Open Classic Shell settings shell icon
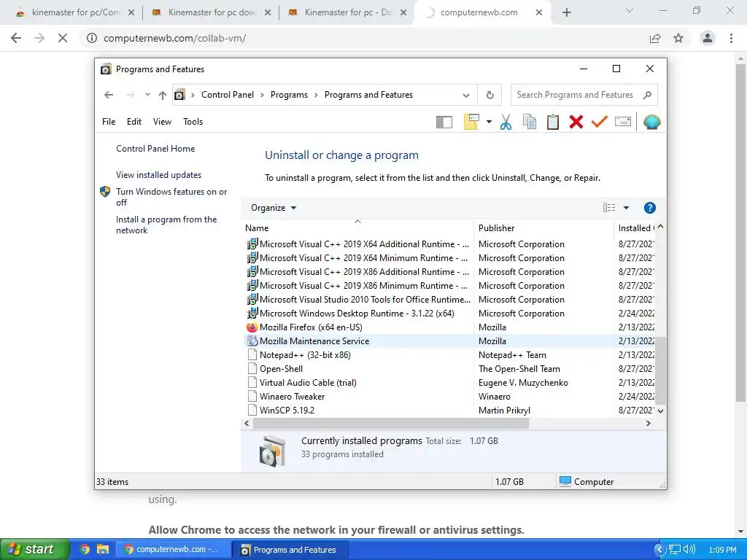Viewport: 747px width, 560px height. 651,122
